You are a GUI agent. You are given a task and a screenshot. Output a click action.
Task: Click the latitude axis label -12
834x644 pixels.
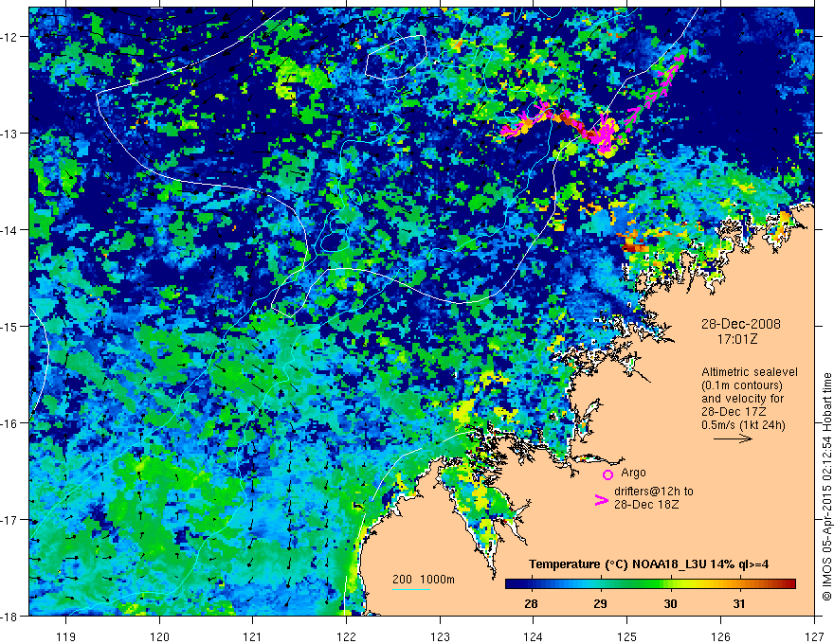9,37
